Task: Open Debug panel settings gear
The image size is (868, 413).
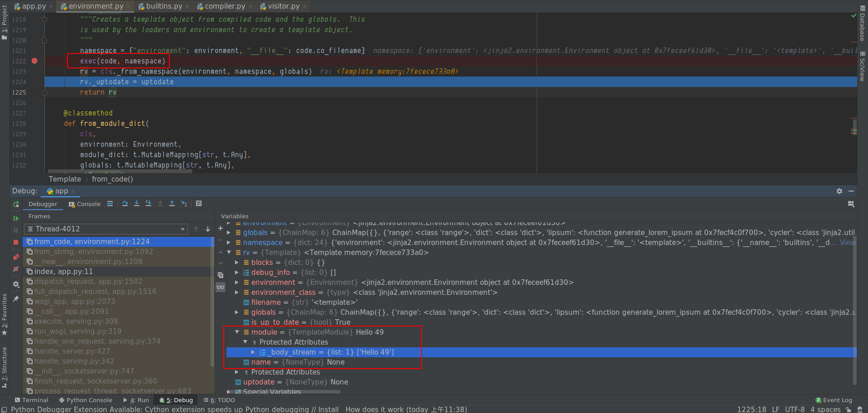Action: 839,191
